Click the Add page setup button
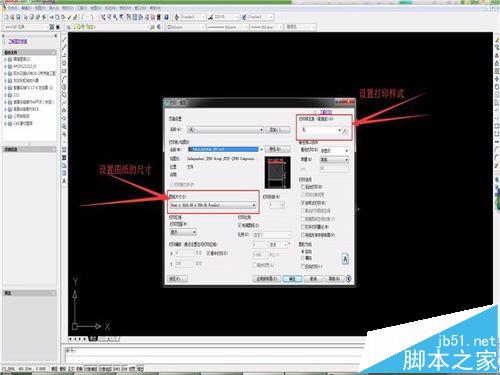The image size is (500, 375). point(278,130)
